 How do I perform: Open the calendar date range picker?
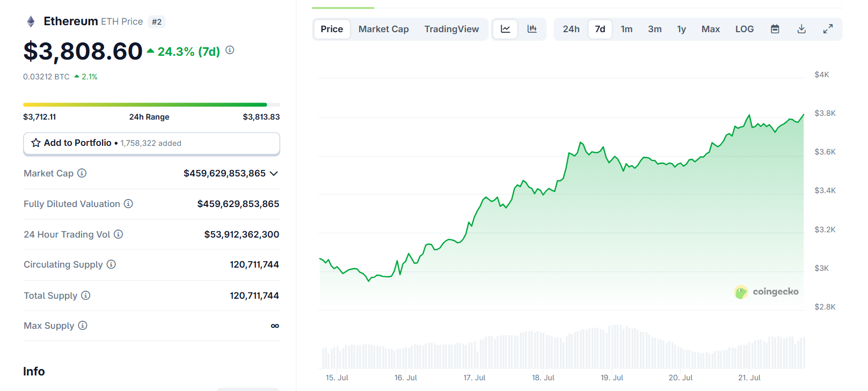tap(775, 29)
